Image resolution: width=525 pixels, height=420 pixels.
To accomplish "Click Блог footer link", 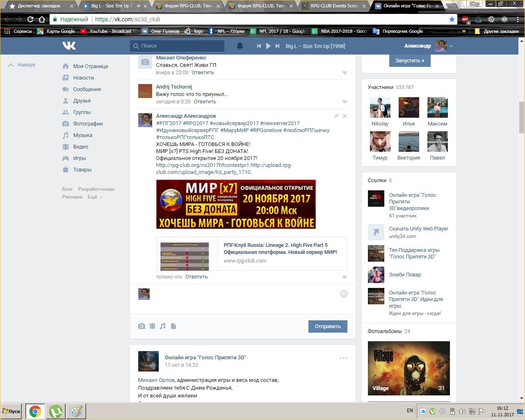I will pos(68,189).
